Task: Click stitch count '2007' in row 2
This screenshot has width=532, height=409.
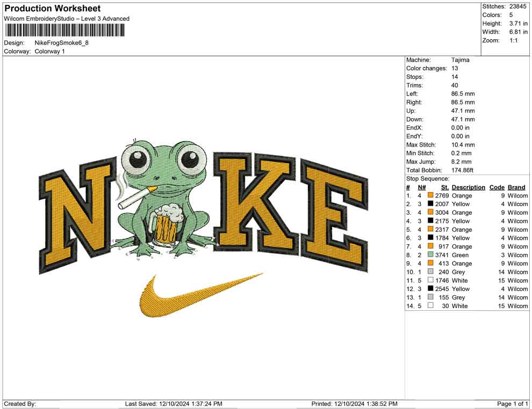Action: (442, 204)
